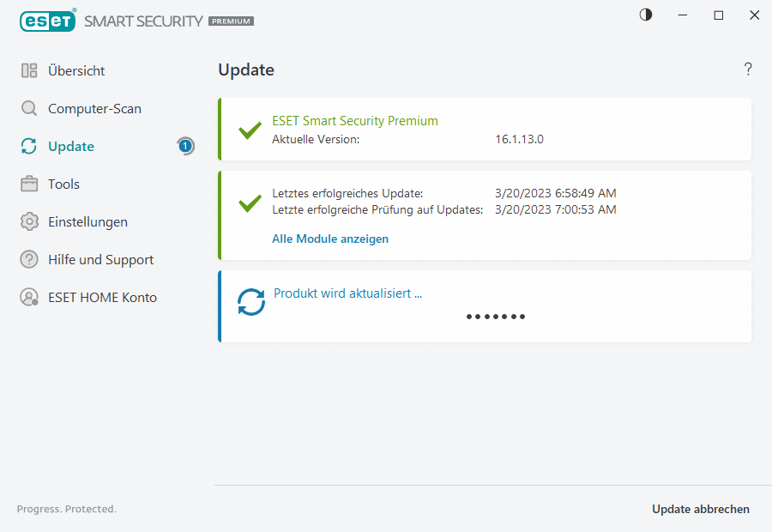The width and height of the screenshot is (772, 532).
Task: Open the help question mark above Update panel
Action: pos(747,69)
